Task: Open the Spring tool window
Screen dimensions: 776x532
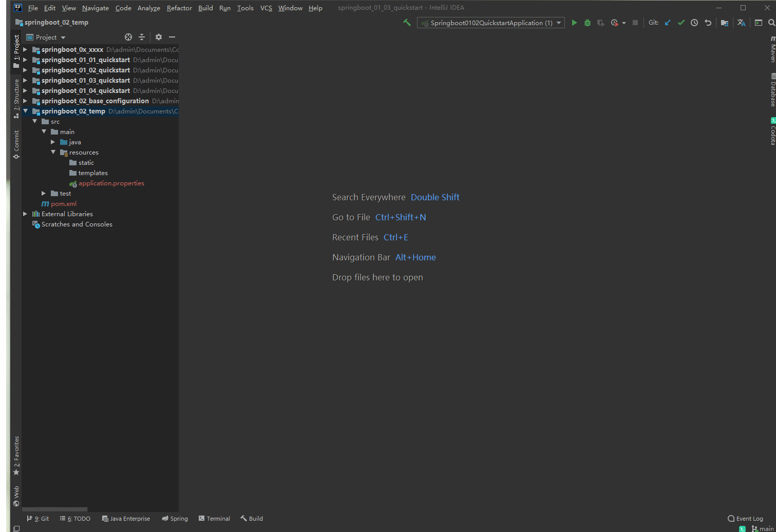Action: point(175,519)
